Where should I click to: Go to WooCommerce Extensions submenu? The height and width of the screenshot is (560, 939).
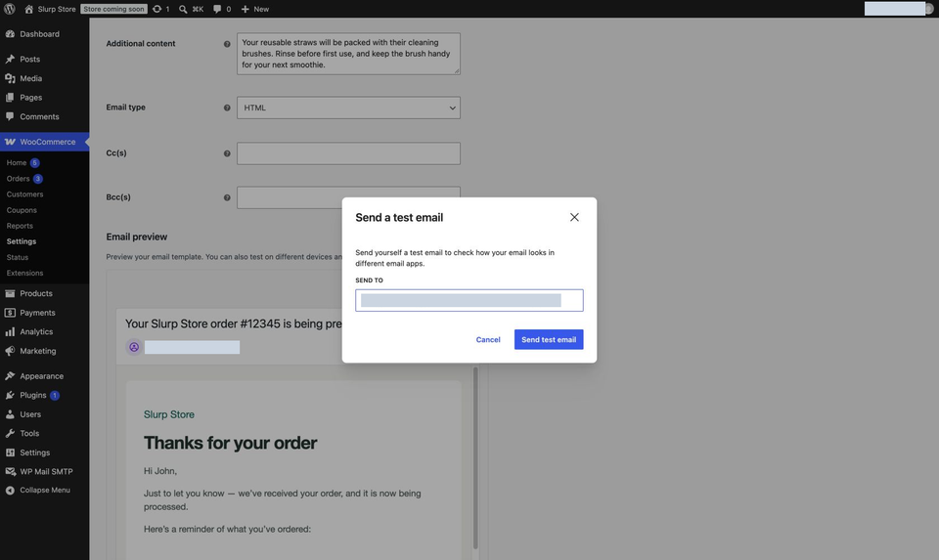pos(24,273)
